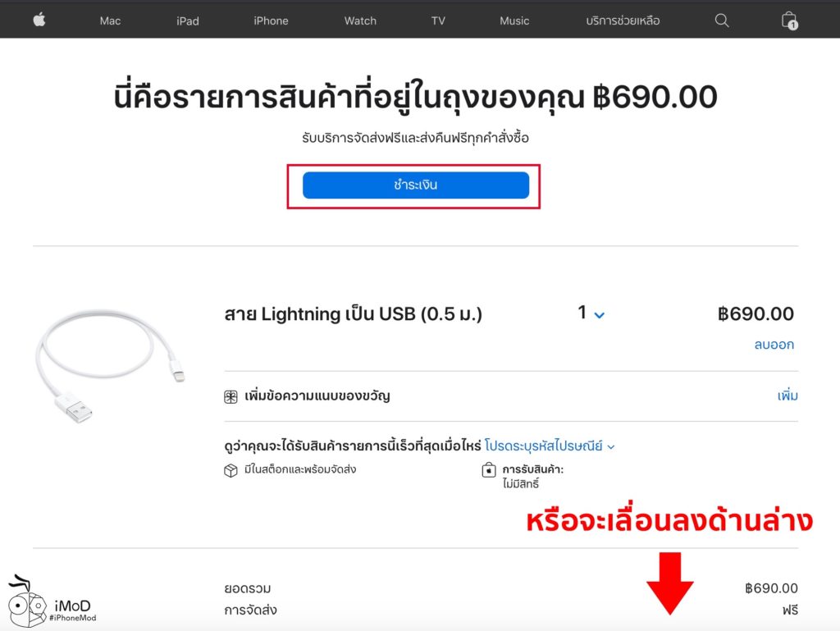Viewport: 840px width, 631px height.
Task: Open the บริการช่วยเหลือ support menu
Action: click(623, 21)
